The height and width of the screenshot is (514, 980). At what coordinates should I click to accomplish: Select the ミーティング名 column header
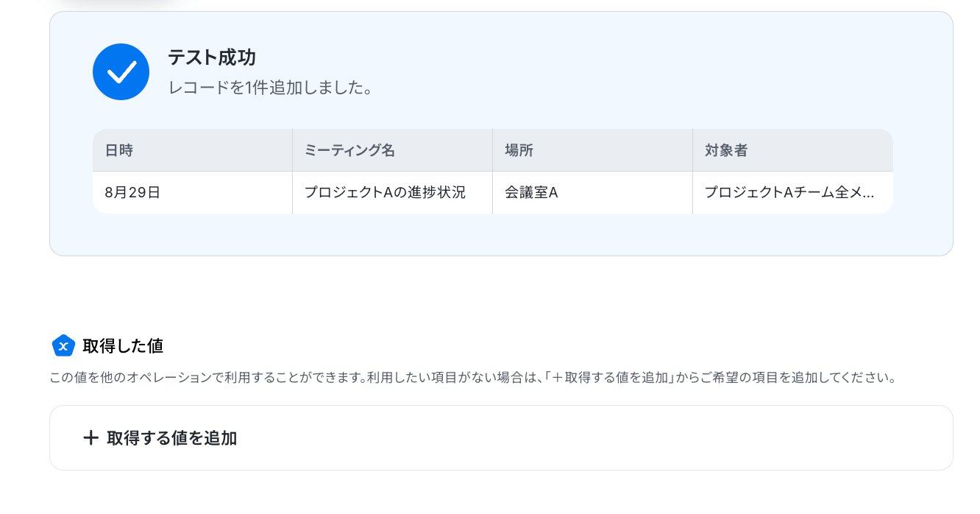(393, 150)
